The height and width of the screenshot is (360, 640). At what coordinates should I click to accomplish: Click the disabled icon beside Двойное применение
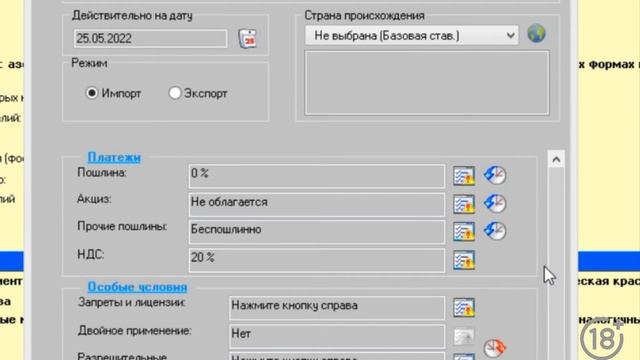pos(464,337)
